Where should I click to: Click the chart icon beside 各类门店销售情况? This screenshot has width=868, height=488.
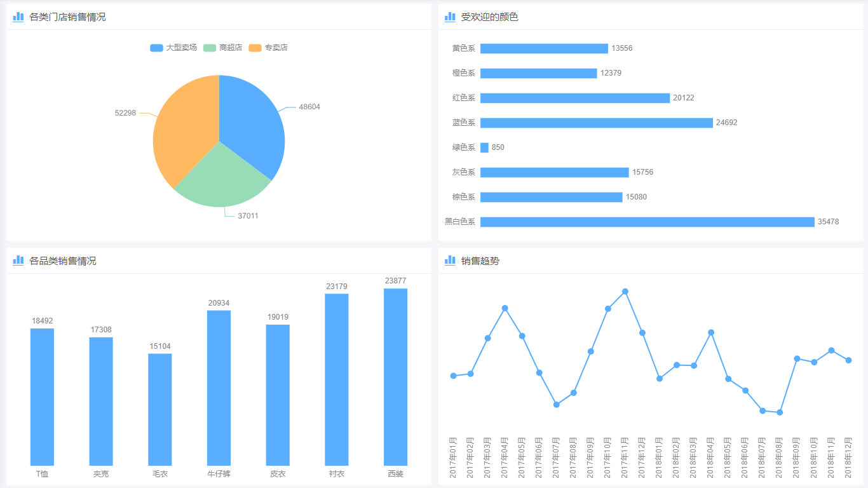18,17
